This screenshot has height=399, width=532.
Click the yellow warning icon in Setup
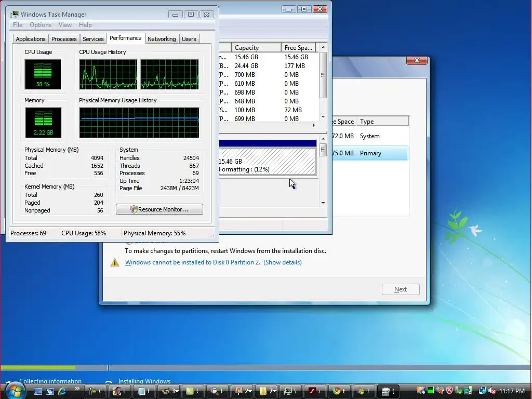[x=115, y=262]
